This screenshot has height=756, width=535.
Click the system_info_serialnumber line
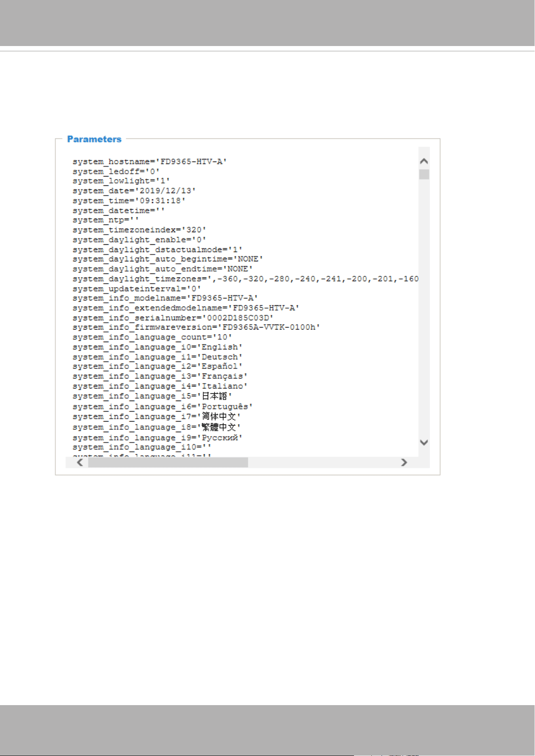tap(173, 318)
